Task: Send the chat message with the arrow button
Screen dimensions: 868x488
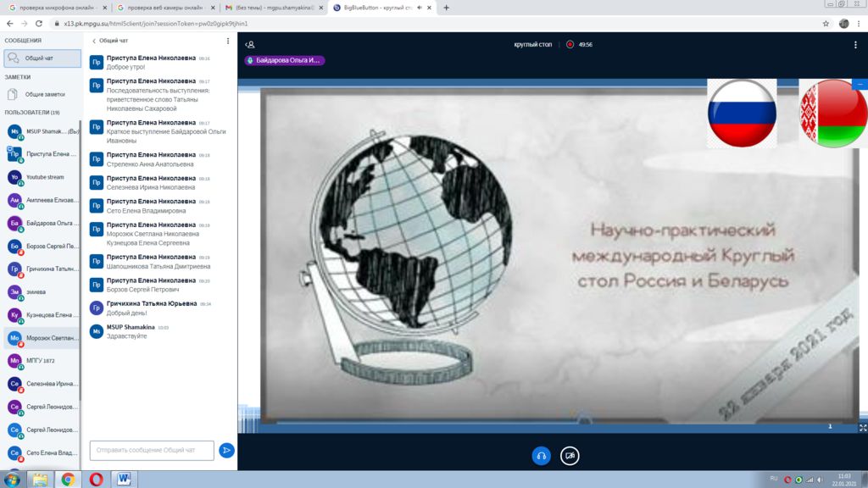Action: (x=226, y=450)
